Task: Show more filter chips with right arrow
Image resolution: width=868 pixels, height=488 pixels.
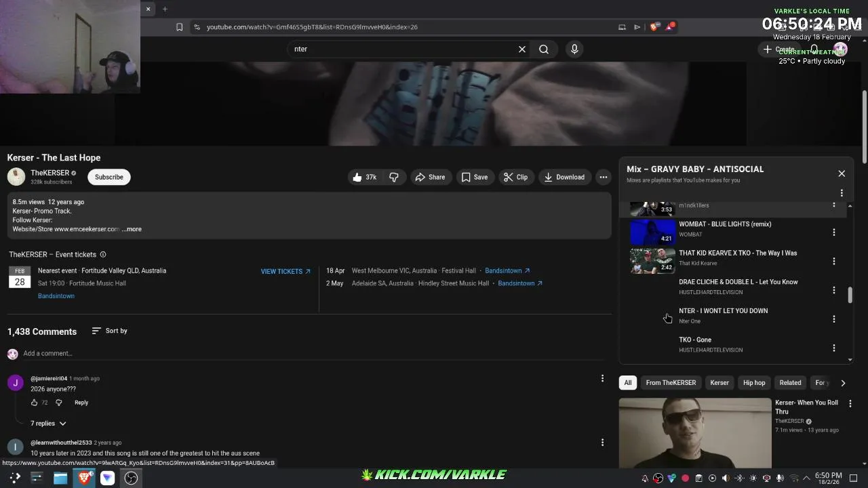Action: pyautogui.click(x=843, y=383)
